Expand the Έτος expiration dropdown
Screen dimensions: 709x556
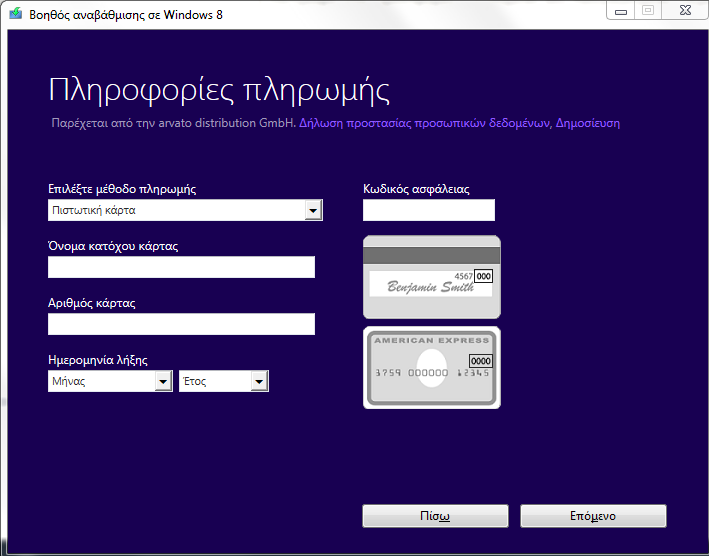point(224,381)
